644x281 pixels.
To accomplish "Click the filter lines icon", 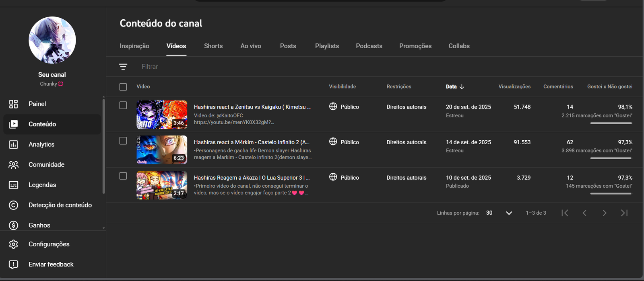I will click(x=123, y=67).
